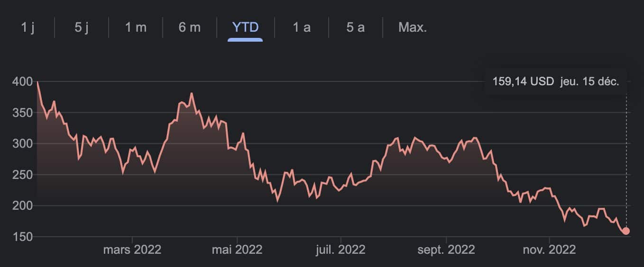
Task: Click the pink end-of-line data point
Action: coord(626,231)
